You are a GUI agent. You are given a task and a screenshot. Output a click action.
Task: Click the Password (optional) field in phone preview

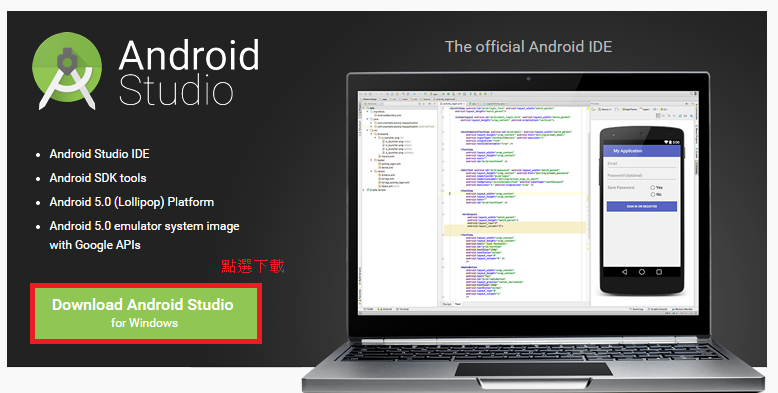[642, 176]
